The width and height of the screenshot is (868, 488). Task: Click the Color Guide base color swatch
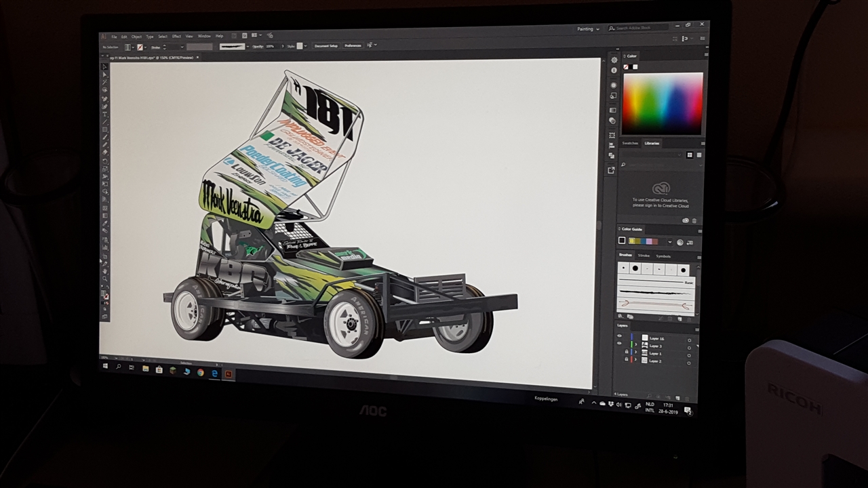click(622, 241)
